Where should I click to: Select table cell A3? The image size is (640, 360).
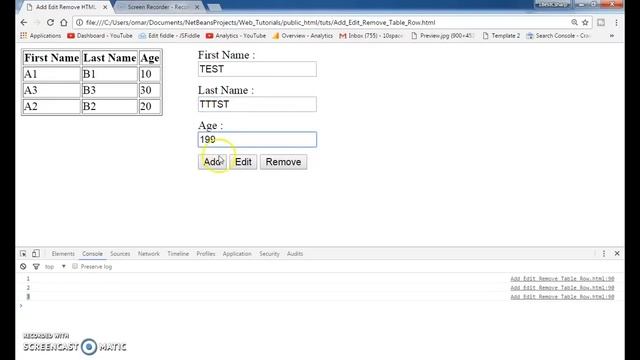tap(52, 90)
